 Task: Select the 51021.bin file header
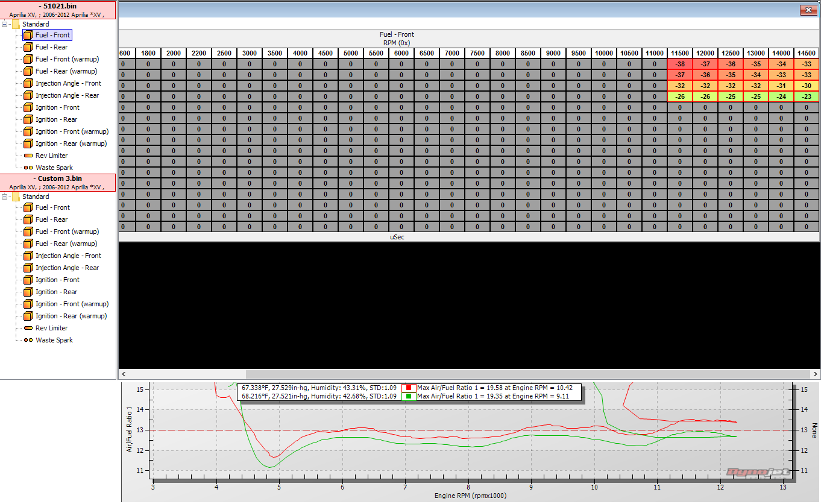58,10
